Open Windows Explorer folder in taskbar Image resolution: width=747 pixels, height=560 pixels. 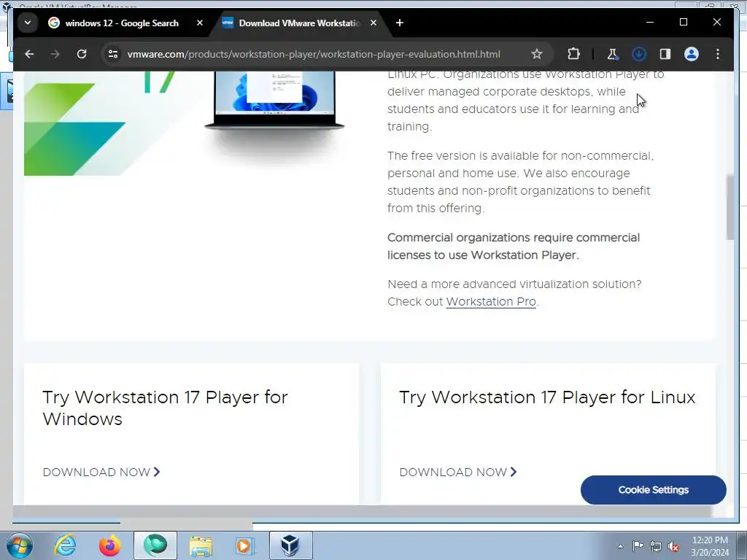click(201, 545)
